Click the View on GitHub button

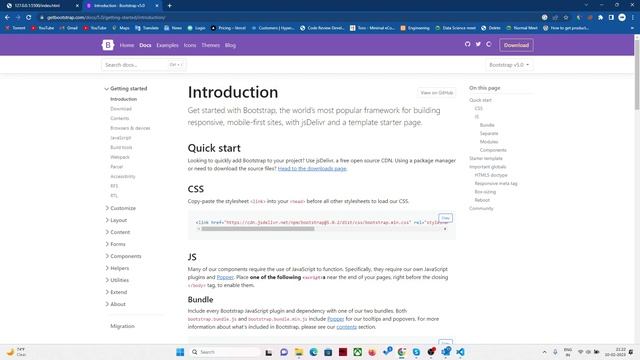click(x=436, y=93)
